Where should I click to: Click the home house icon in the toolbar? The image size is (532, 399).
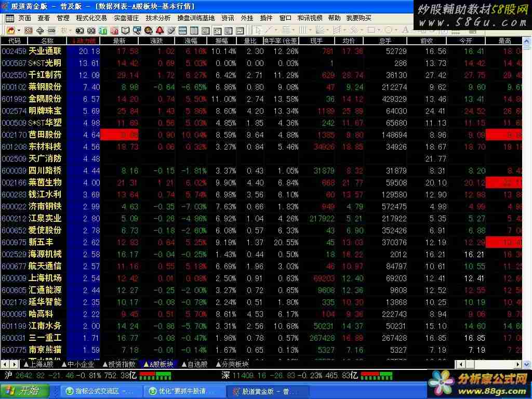[11, 31]
